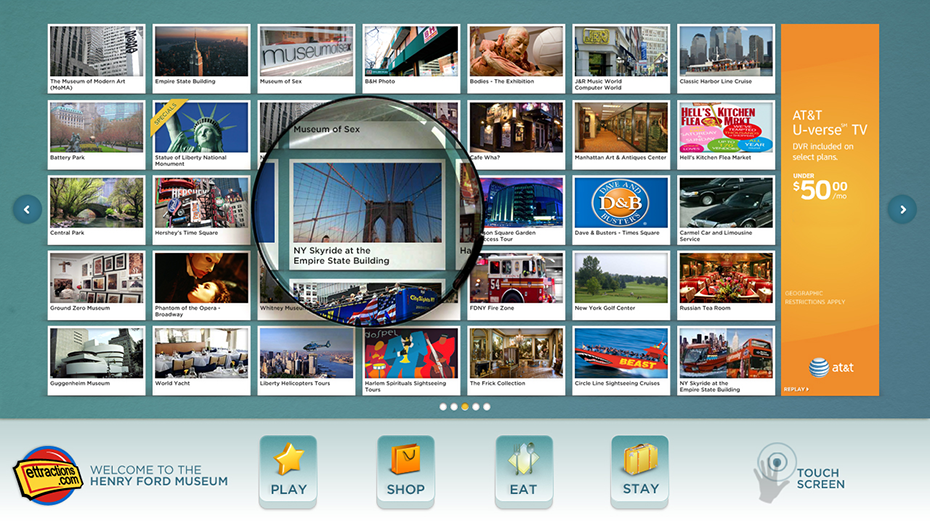Screen dimensions: 930x523
Task: Open The Frick Collection tile
Action: point(516,361)
